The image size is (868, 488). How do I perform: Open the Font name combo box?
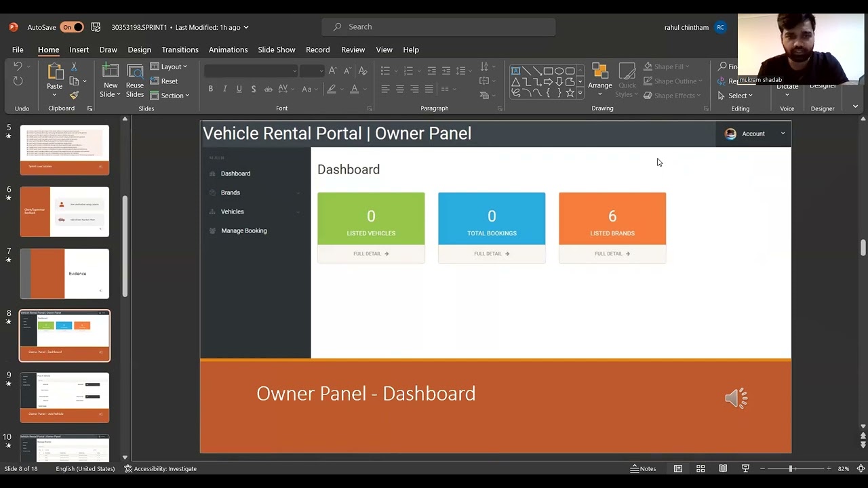click(251, 70)
